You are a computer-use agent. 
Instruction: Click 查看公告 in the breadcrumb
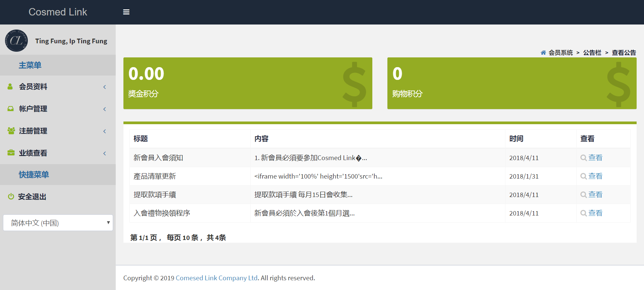(x=624, y=53)
